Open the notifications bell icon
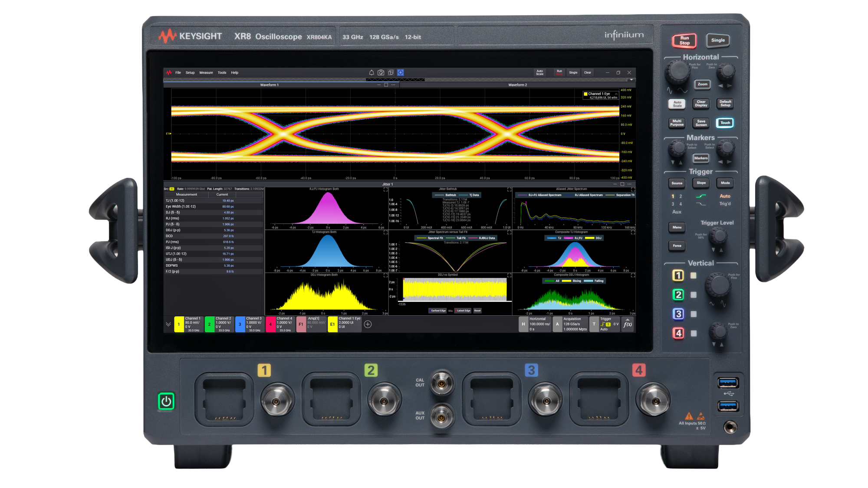 [x=372, y=72]
